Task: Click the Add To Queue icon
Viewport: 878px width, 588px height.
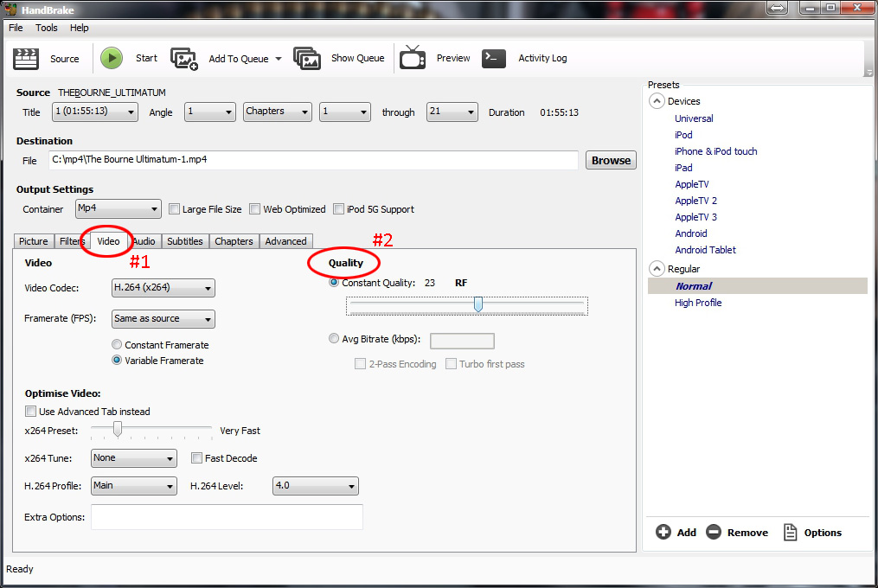Action: pyautogui.click(x=184, y=58)
